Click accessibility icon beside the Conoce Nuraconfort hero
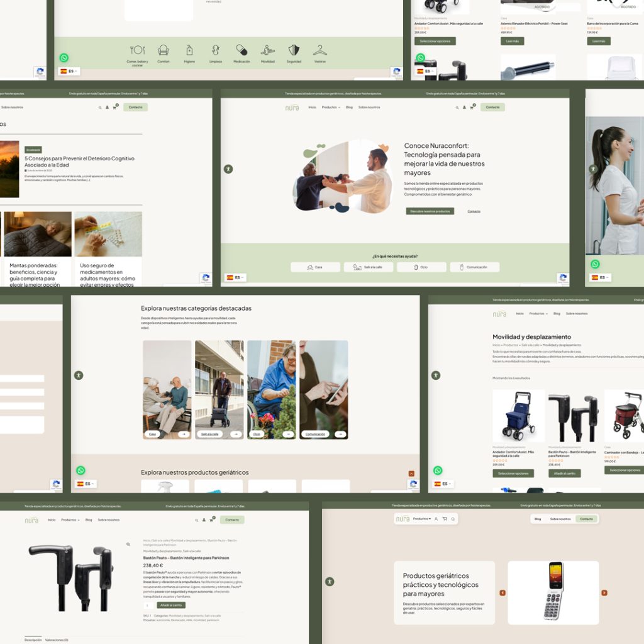Screen dimensions: 644x644 pos(228,169)
